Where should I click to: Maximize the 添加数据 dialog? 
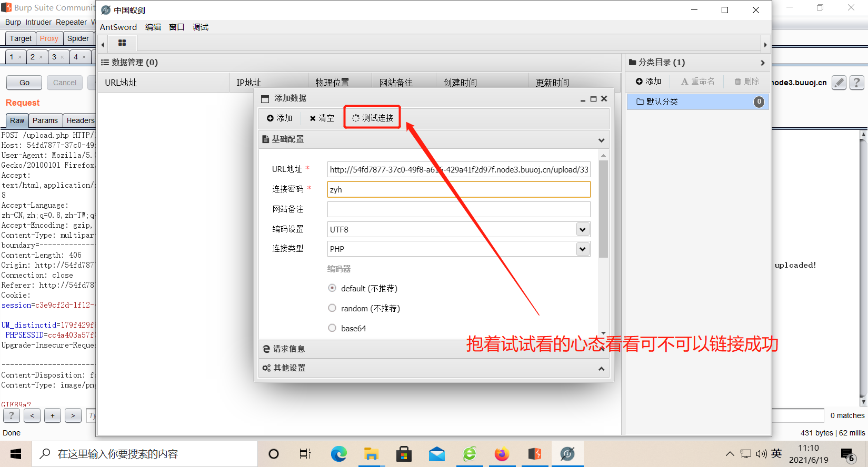pyautogui.click(x=593, y=99)
